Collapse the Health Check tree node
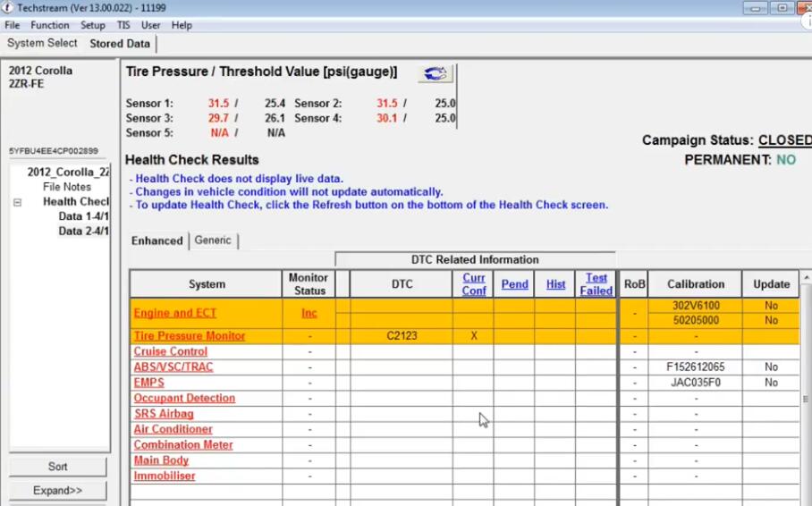 click(18, 203)
